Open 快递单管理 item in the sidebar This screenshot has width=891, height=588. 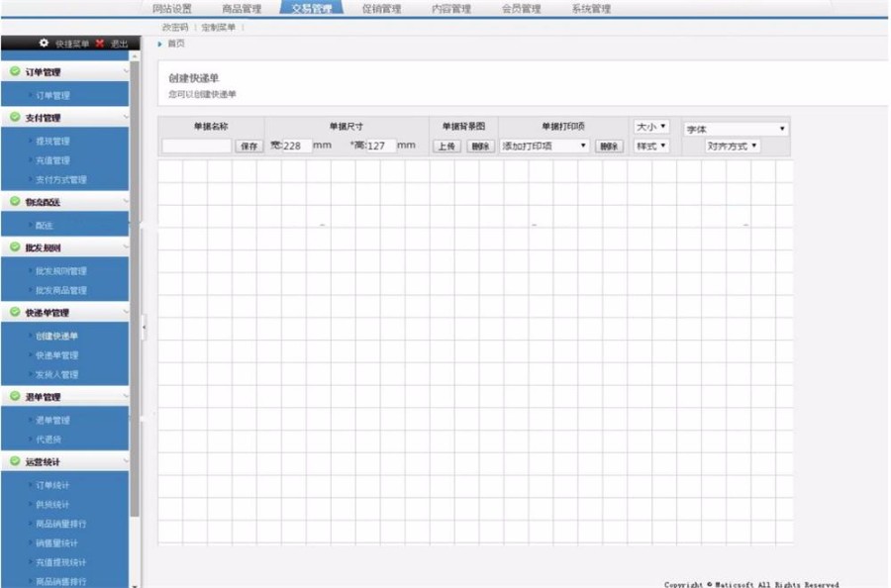[x=56, y=355]
